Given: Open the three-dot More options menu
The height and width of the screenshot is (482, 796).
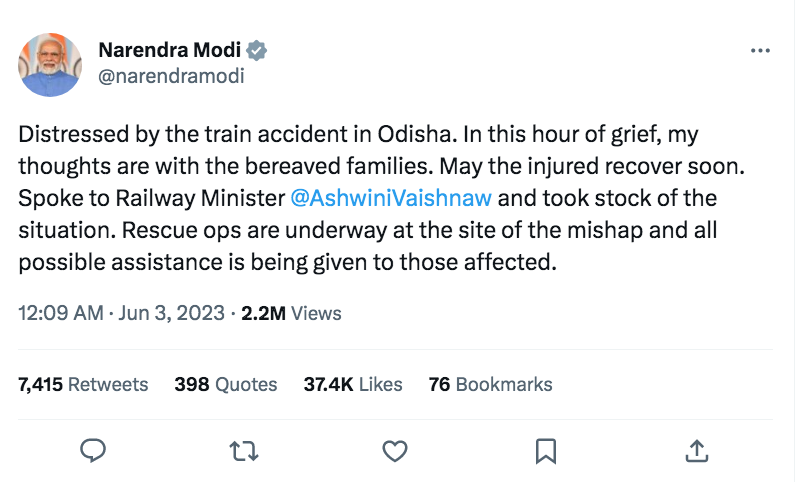Looking at the screenshot, I should (760, 49).
